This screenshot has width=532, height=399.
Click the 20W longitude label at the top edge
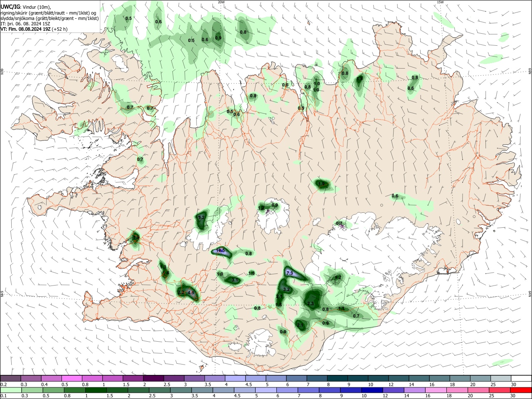[221, 2]
